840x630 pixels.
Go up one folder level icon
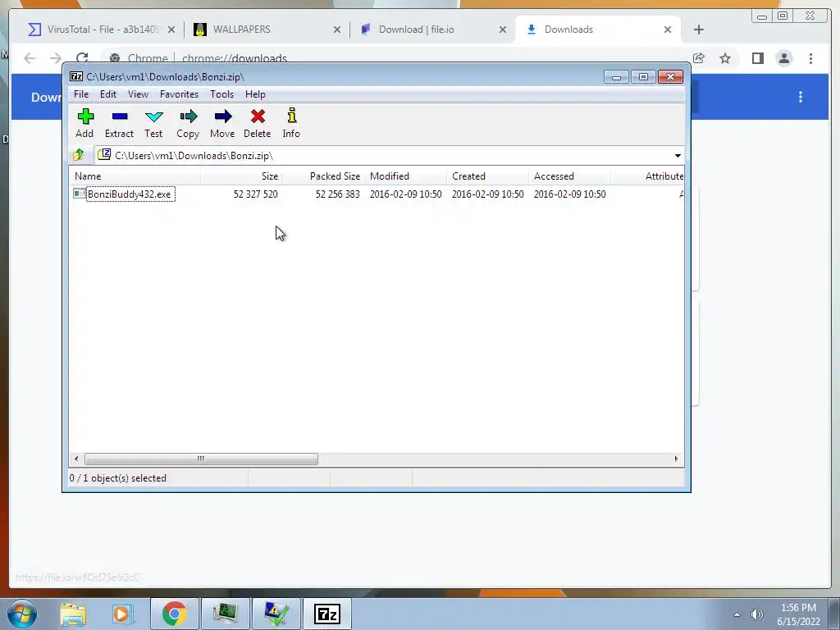point(79,155)
